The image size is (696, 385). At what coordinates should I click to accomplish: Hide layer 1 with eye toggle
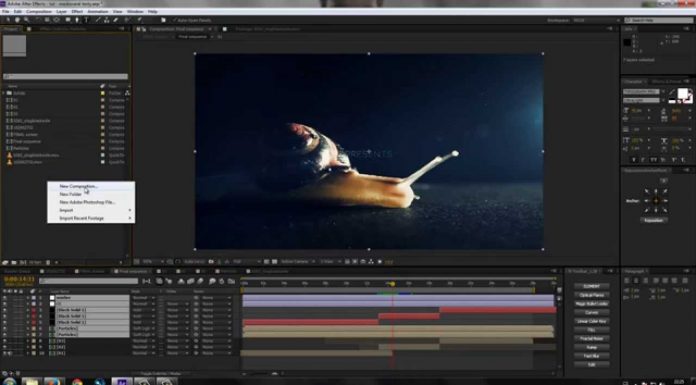tap(5, 298)
